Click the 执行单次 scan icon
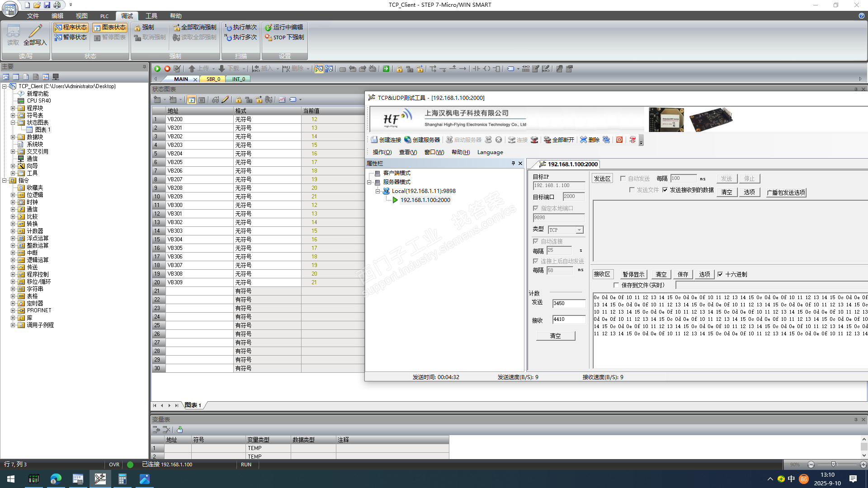 (x=228, y=28)
